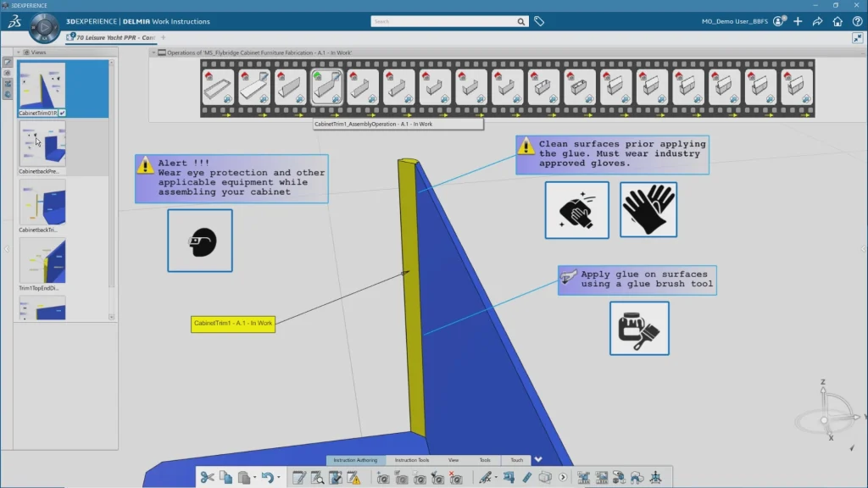Click the yellow CabinetTrim1 label

point(233,324)
